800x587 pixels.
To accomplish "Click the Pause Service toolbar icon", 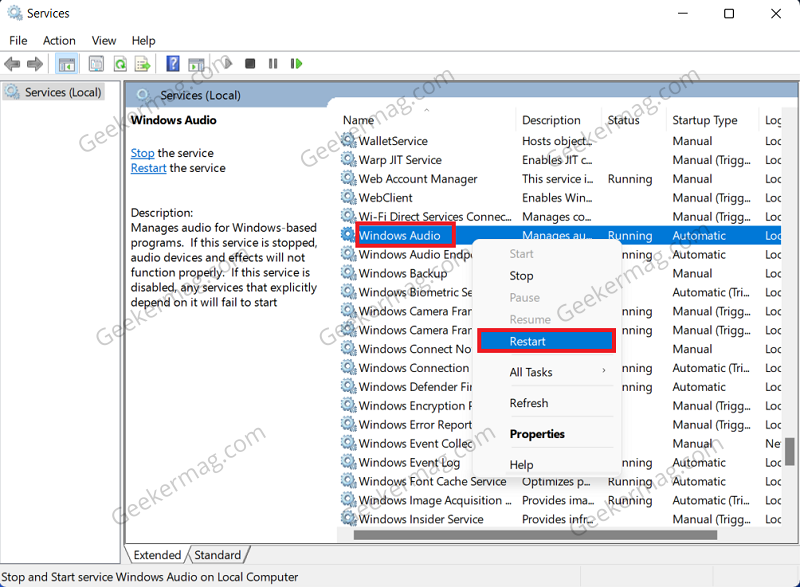I will pos(273,64).
